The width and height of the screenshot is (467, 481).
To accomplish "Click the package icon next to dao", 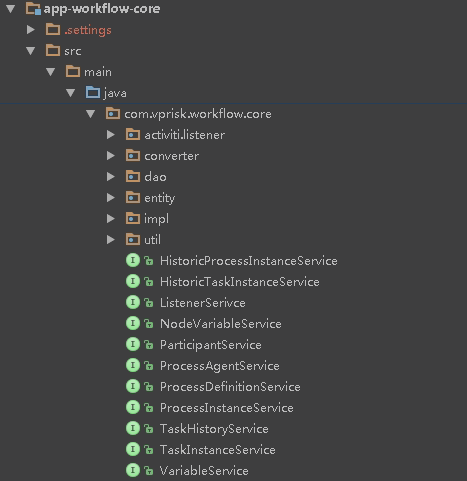I will (133, 176).
